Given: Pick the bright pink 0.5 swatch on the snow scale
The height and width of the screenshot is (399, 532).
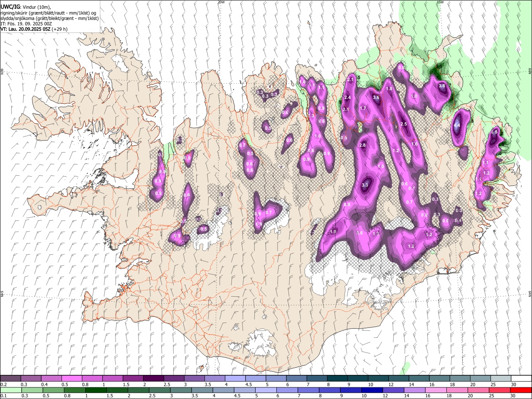Looking at the screenshot, I should coord(71,379).
